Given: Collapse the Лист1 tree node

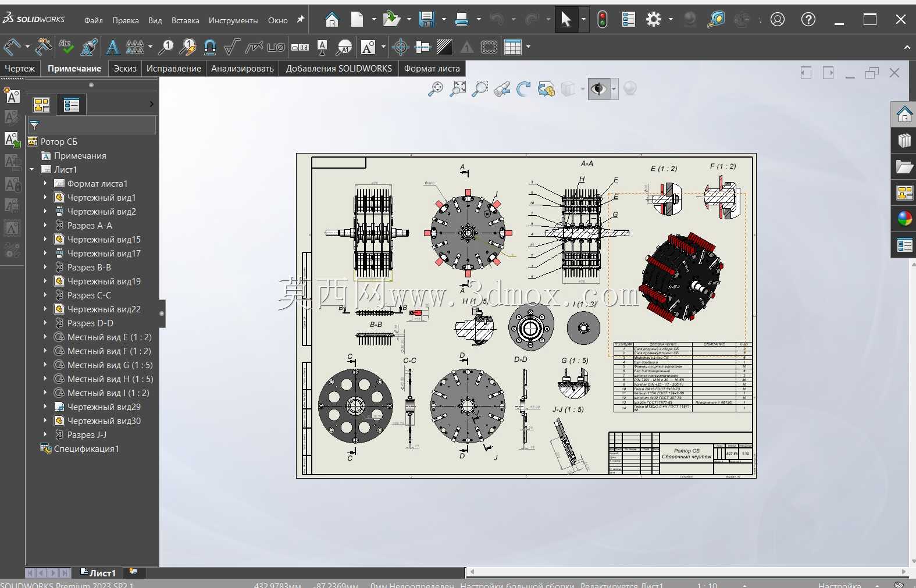Looking at the screenshot, I should click(32, 169).
